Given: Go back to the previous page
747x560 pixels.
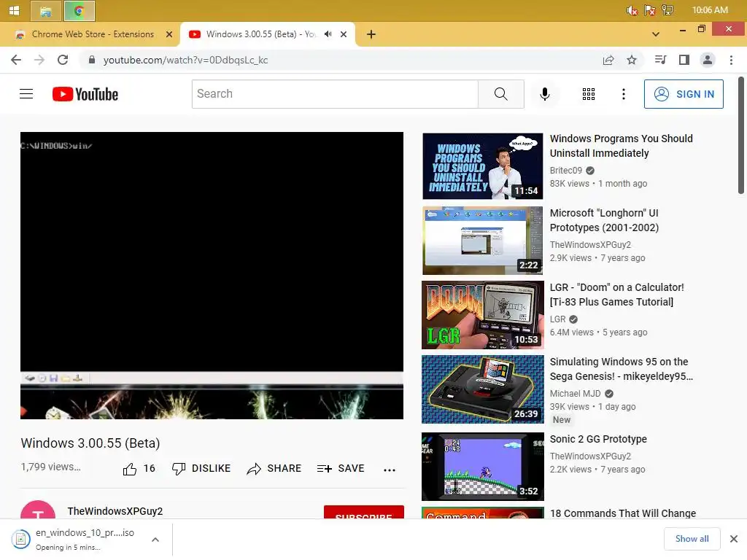Looking at the screenshot, I should (x=16, y=60).
